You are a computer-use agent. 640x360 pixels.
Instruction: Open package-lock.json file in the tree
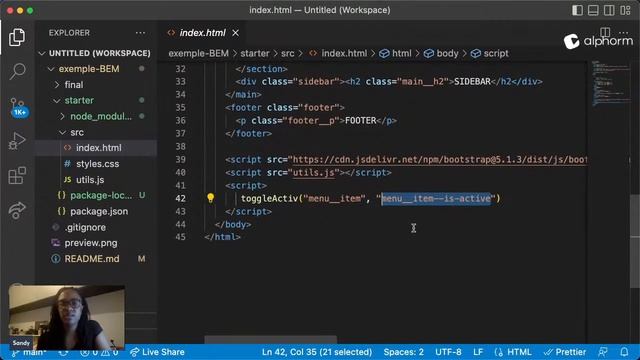pos(96,196)
